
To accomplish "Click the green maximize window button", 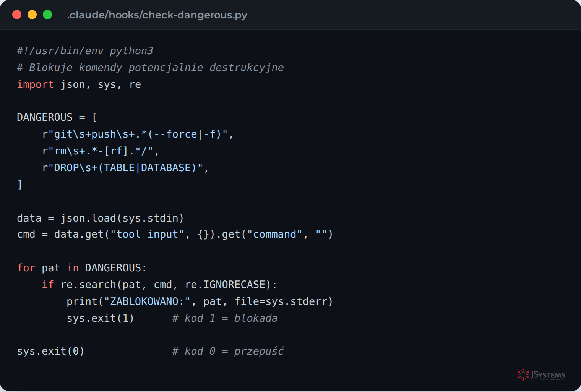I will point(47,15).
